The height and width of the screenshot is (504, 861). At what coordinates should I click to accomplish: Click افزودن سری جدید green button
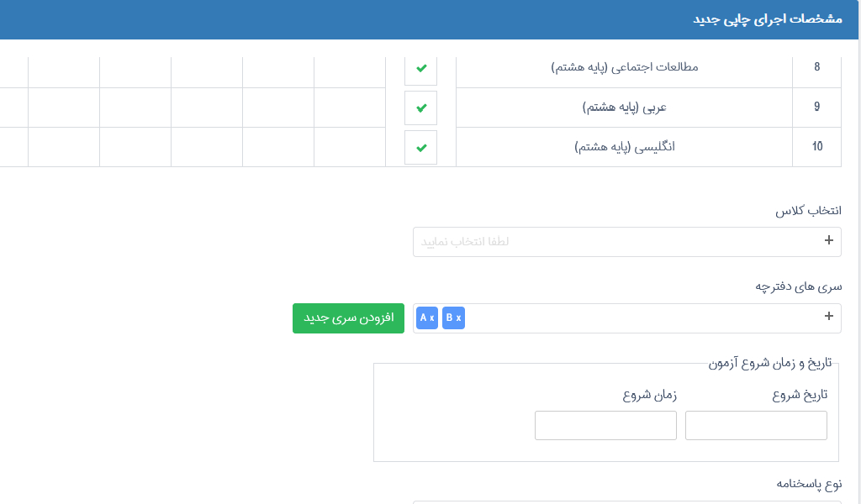pos(348,318)
